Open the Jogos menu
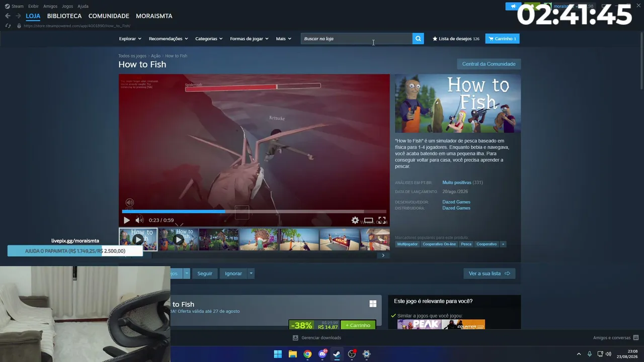 click(x=67, y=6)
